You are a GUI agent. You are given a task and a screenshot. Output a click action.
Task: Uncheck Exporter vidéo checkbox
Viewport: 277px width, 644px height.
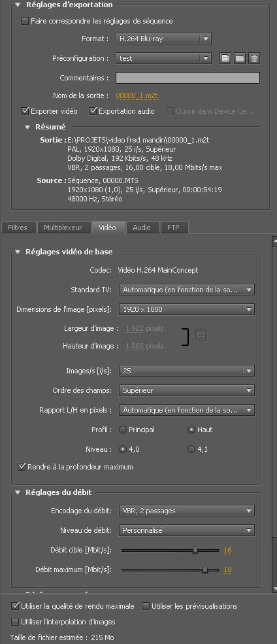[25, 111]
